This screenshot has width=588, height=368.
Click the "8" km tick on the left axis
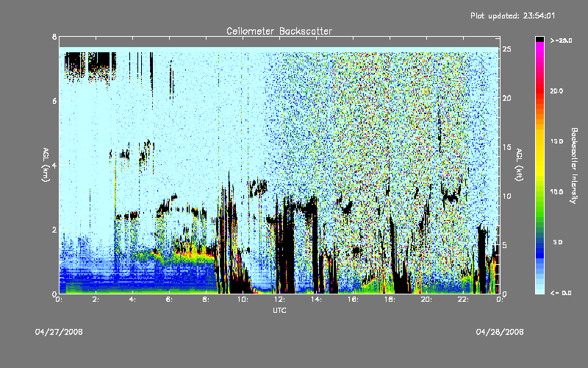coord(54,37)
